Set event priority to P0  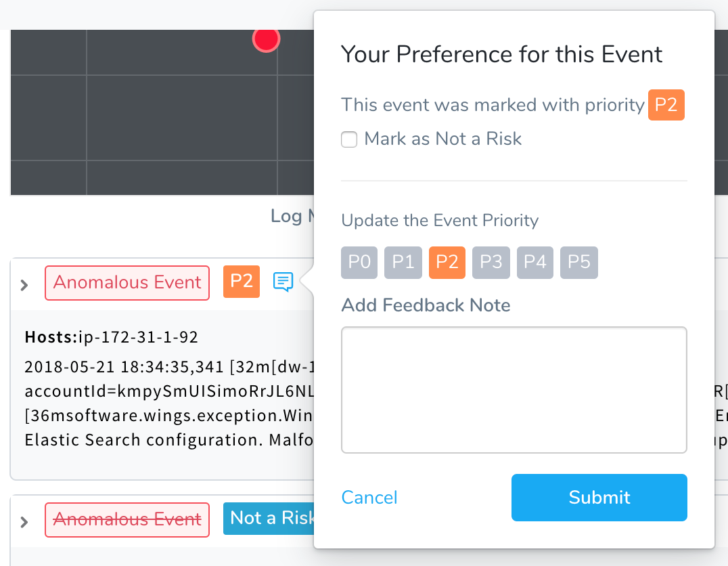point(359,263)
